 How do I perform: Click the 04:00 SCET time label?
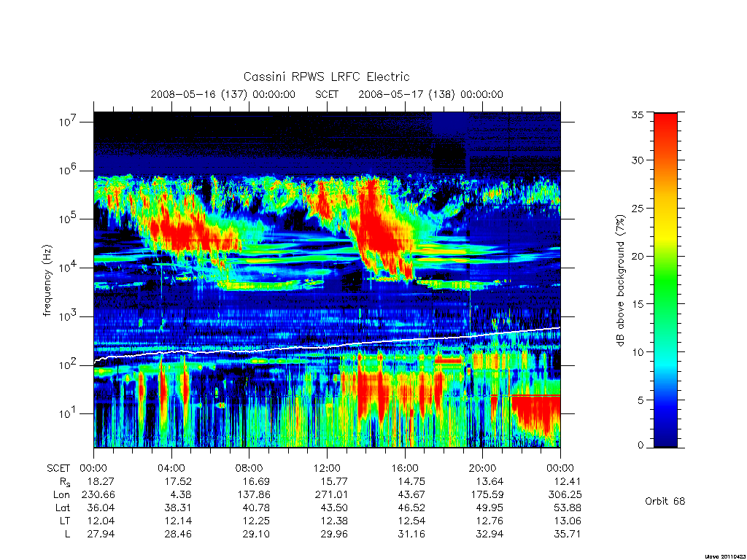[171, 468]
